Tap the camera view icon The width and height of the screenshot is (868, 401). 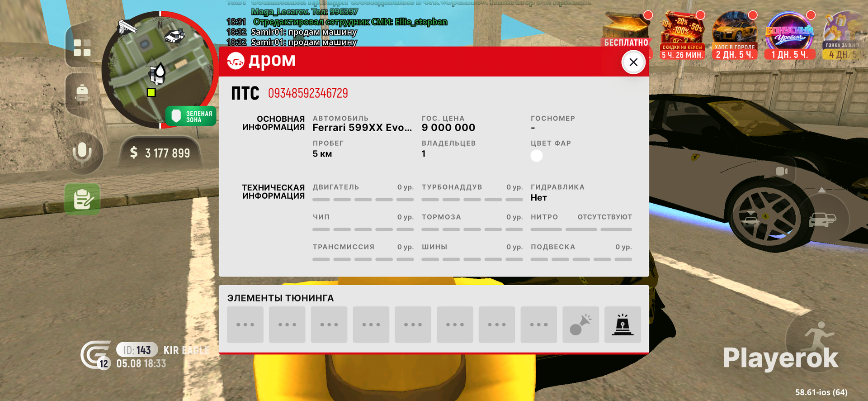coord(781,171)
